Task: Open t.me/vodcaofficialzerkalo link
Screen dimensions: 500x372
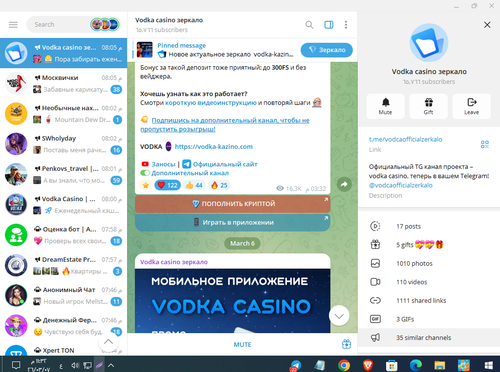Action: click(406, 139)
